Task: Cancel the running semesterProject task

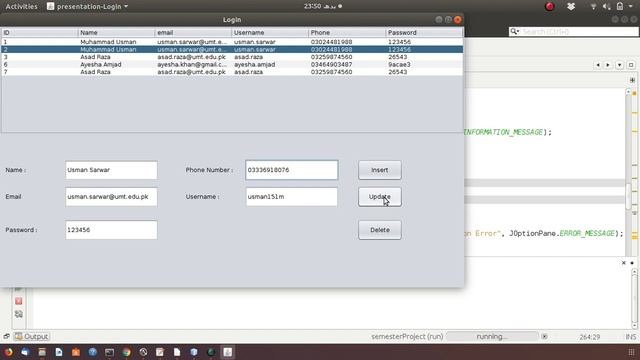Action: click(x=544, y=336)
